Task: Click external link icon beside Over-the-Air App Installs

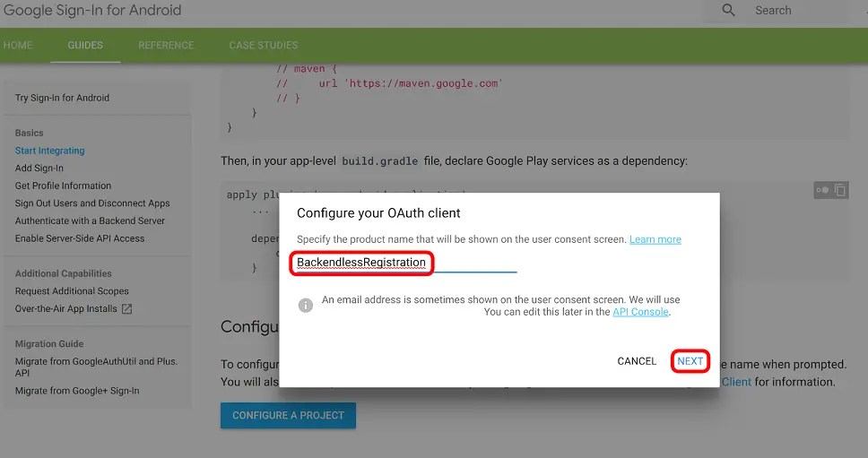Action: click(x=126, y=308)
